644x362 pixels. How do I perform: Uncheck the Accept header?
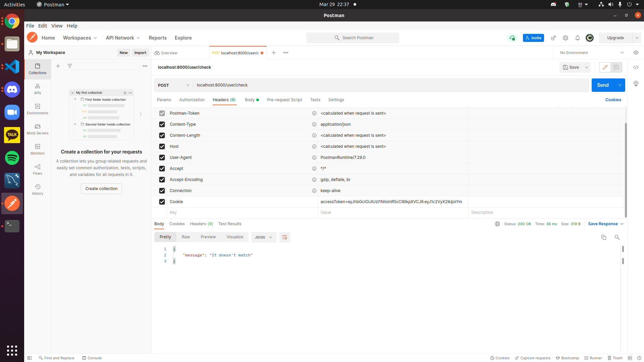(x=162, y=169)
